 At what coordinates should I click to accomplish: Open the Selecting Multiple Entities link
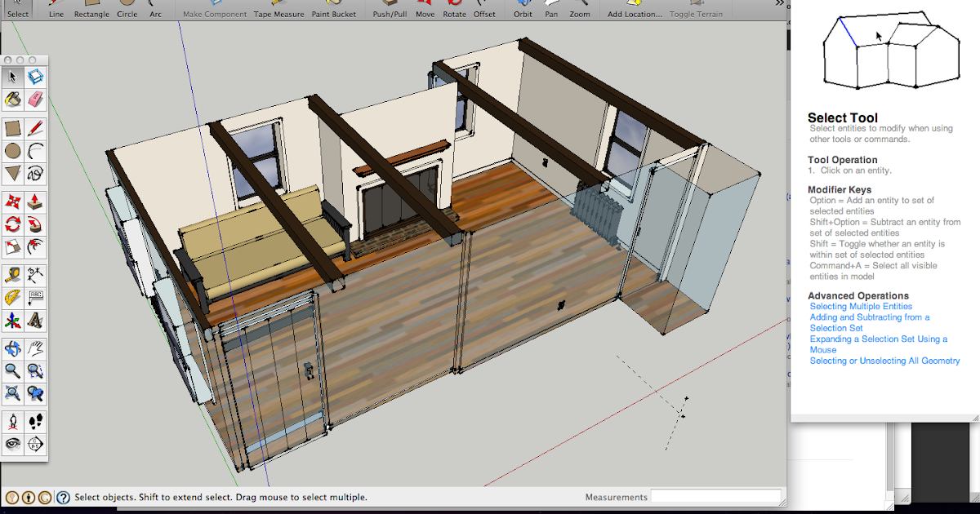click(861, 307)
